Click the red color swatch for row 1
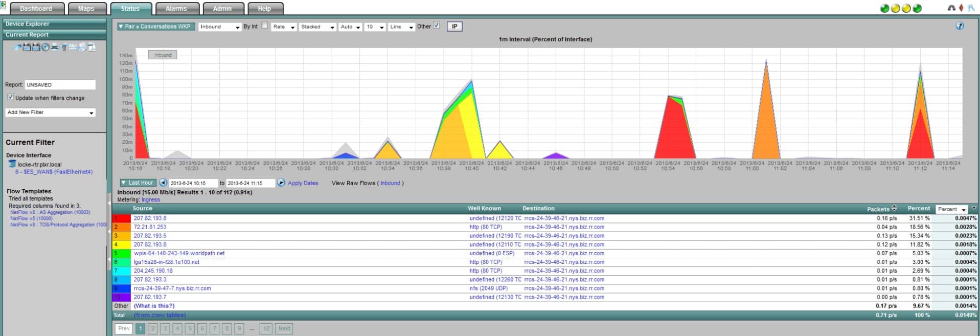Screen dimensions: 980x336 point(122,218)
